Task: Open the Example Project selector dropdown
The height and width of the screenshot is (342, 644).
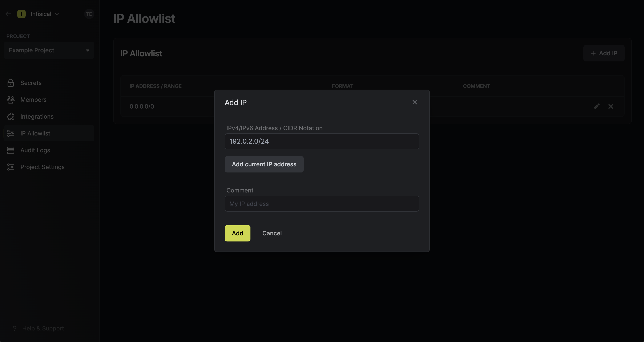Action: [49, 50]
